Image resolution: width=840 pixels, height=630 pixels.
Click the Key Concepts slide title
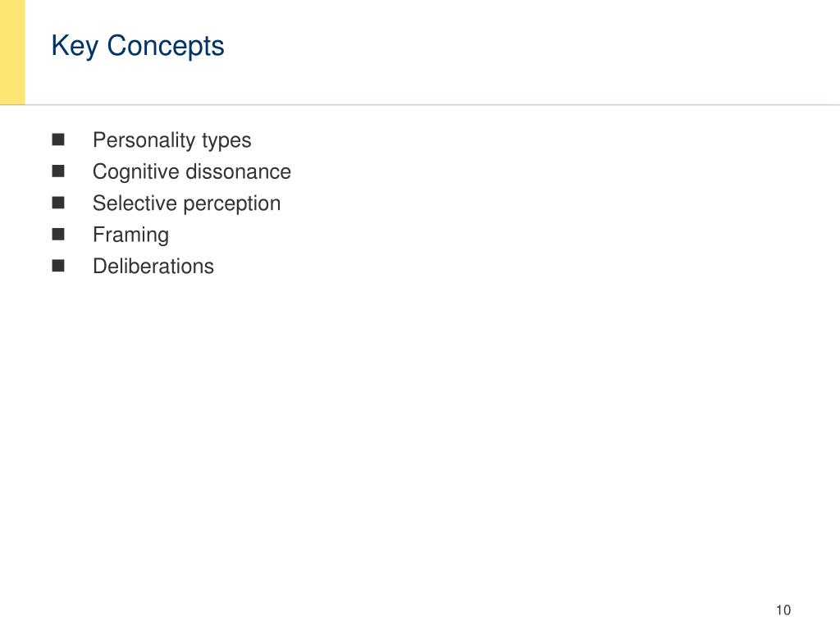[x=138, y=46]
